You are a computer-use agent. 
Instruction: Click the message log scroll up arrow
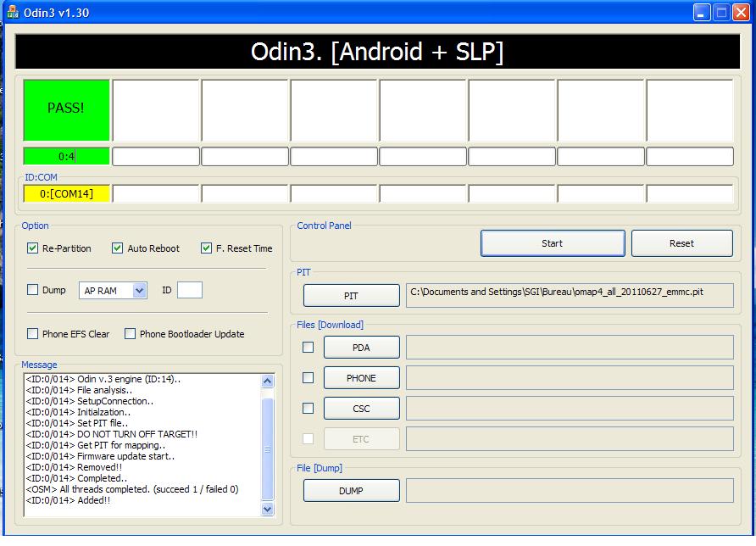[268, 381]
